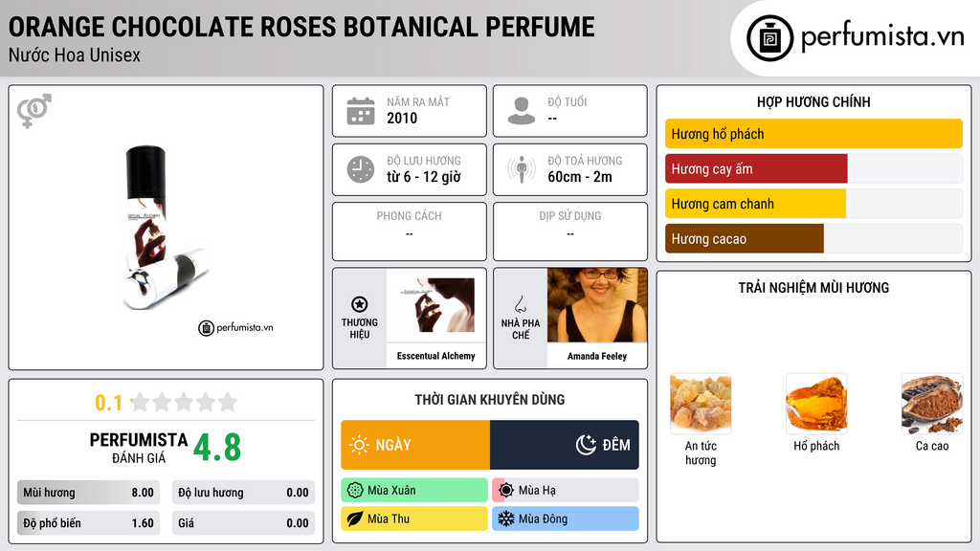Click the perfumista.vn site name text

point(882,36)
